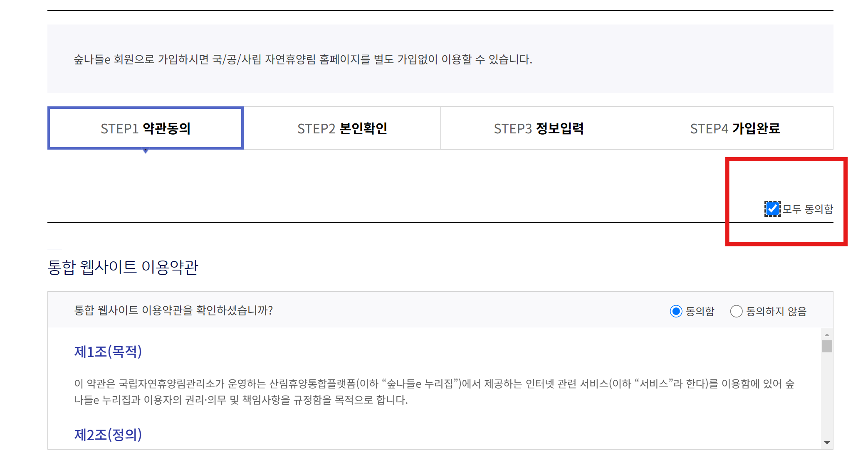Click the terms box scrollbar thumb
The width and height of the screenshot is (868, 460).
coord(827,346)
